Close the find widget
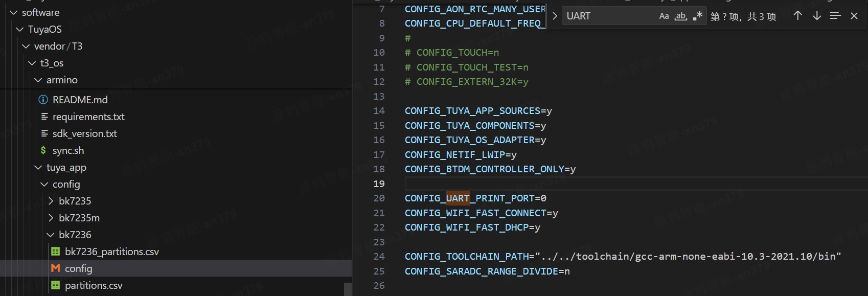This screenshot has height=296, width=868. 854,16
